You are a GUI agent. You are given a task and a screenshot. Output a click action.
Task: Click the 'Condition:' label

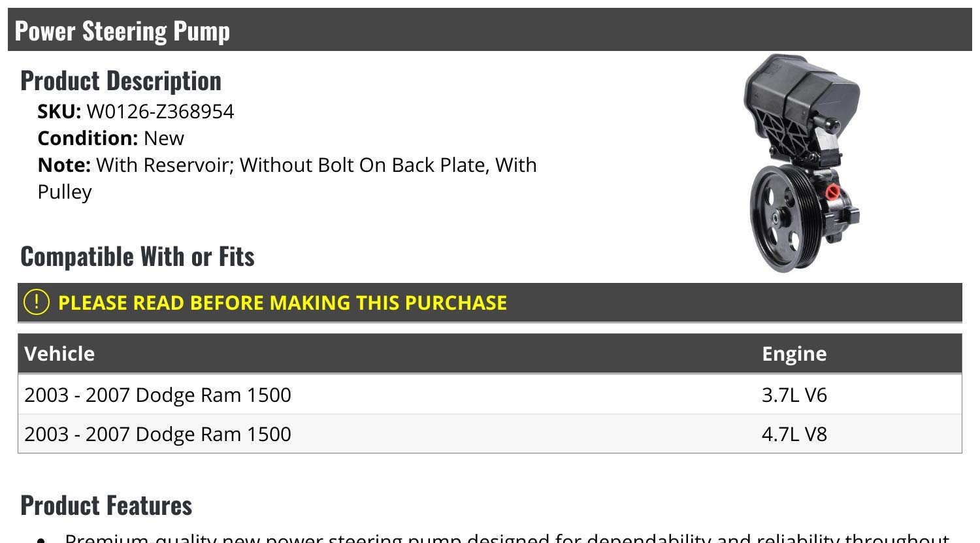[x=88, y=138]
